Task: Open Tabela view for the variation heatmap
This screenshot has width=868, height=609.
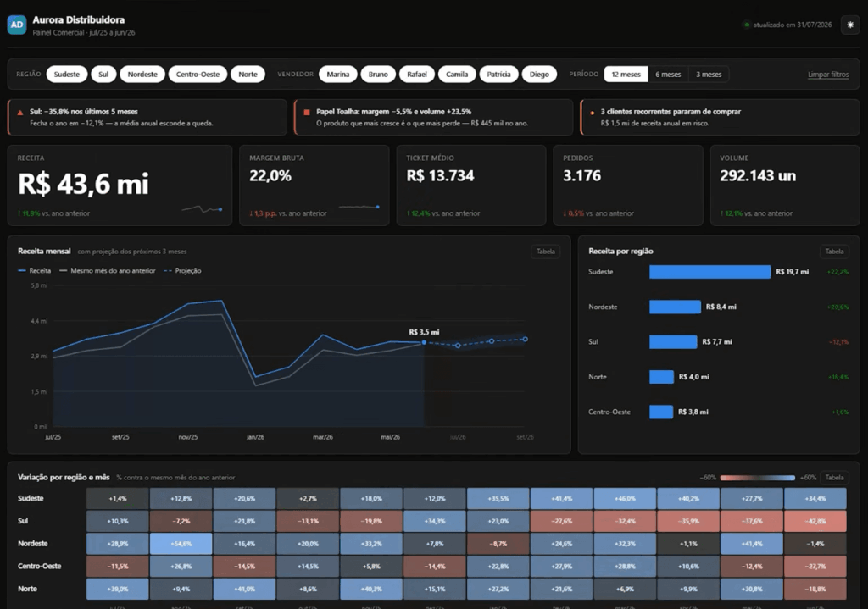Action: pos(834,478)
